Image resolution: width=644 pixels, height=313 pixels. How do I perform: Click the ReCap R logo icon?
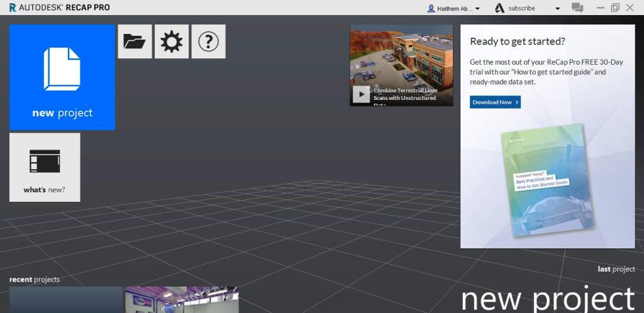click(13, 8)
